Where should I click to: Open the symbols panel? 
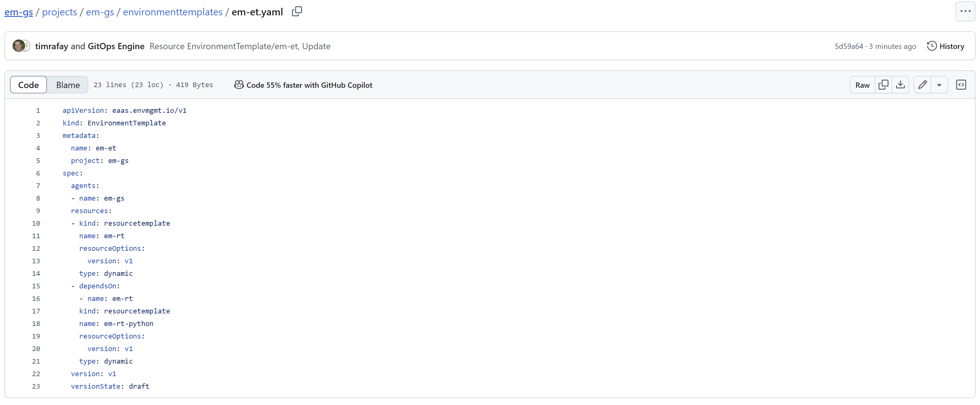[961, 85]
